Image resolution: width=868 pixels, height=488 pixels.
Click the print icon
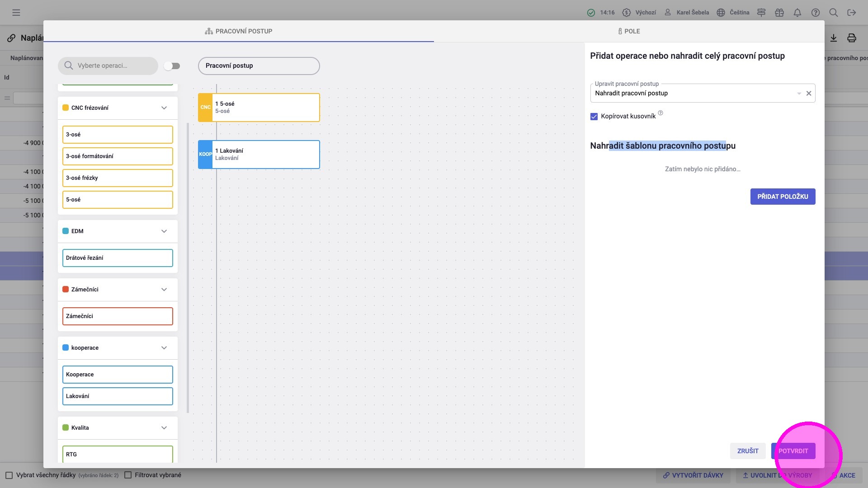pos(851,38)
